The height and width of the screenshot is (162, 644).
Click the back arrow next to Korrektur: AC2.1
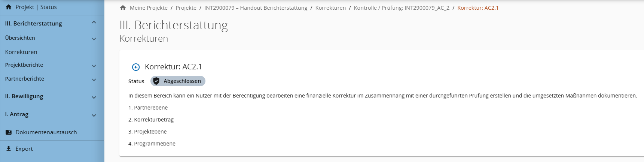[x=136, y=67]
